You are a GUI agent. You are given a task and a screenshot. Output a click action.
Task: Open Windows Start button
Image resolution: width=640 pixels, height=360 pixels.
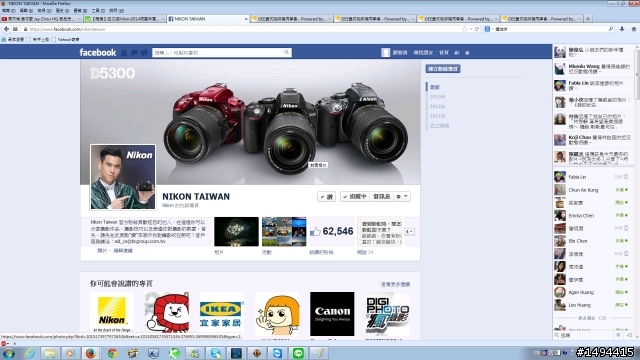9,353
